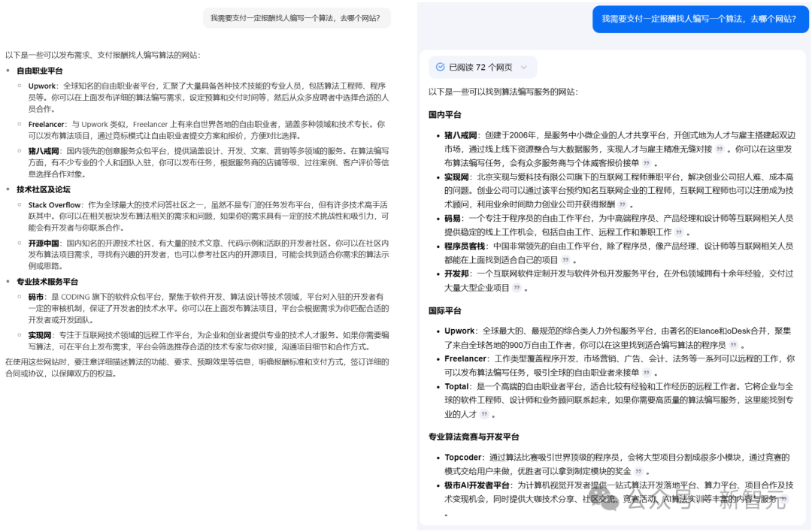Select heading 专业技术服务平台 in left panel
Image resolution: width=812 pixels, height=532 pixels.
(47, 282)
